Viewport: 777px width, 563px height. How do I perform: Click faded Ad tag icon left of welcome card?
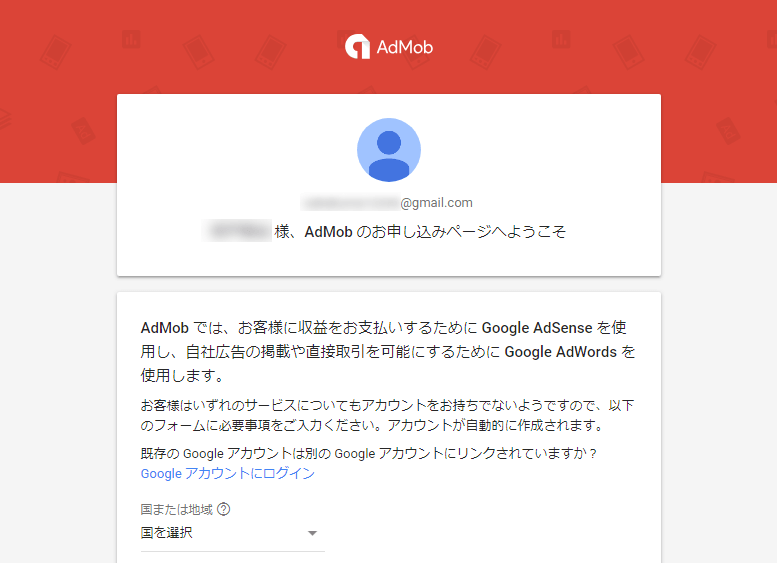[83, 131]
